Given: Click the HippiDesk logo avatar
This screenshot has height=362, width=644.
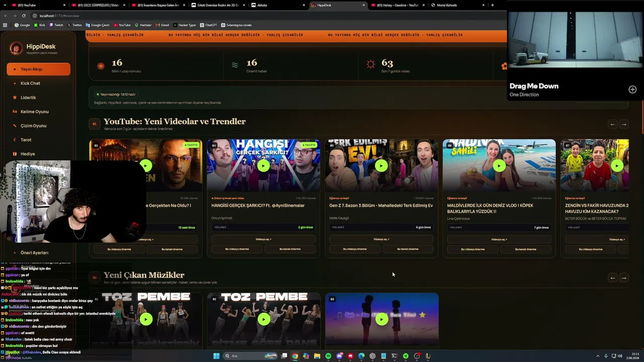Looking at the screenshot, I should (16, 48).
